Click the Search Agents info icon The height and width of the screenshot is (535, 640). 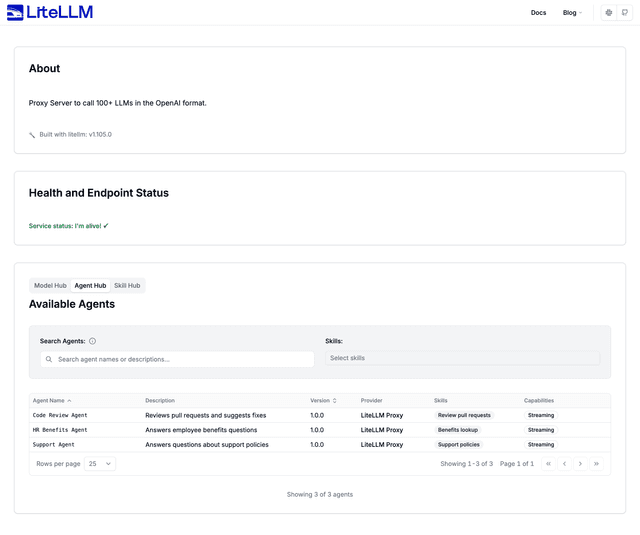click(x=93, y=341)
